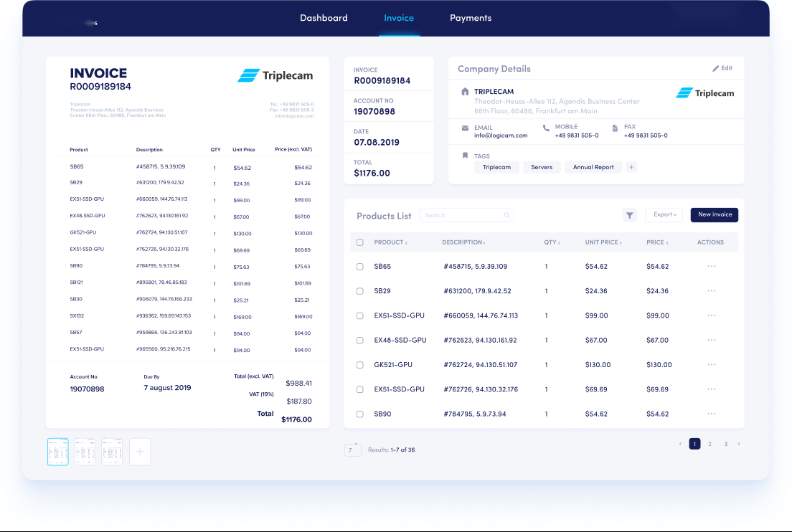Click the mobile phone icon
The width and height of the screenshot is (792, 532).
click(x=545, y=128)
